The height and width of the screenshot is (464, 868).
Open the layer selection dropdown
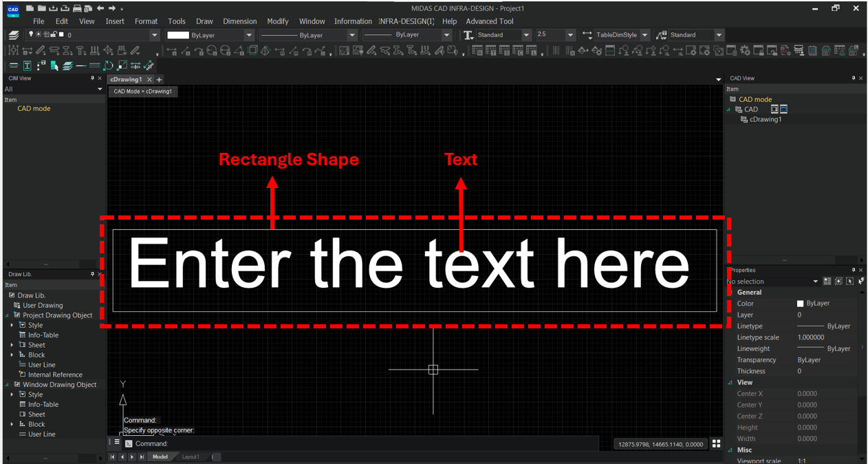154,35
